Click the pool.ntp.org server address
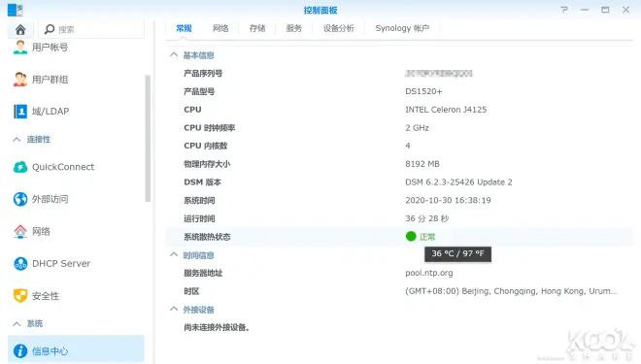Screen dimensions: 641x364 (x=429, y=273)
